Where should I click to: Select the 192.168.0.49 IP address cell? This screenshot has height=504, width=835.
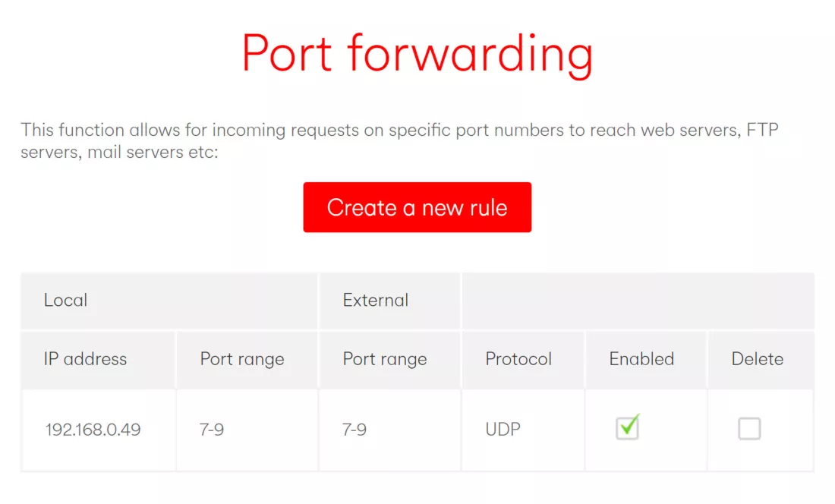click(x=93, y=430)
